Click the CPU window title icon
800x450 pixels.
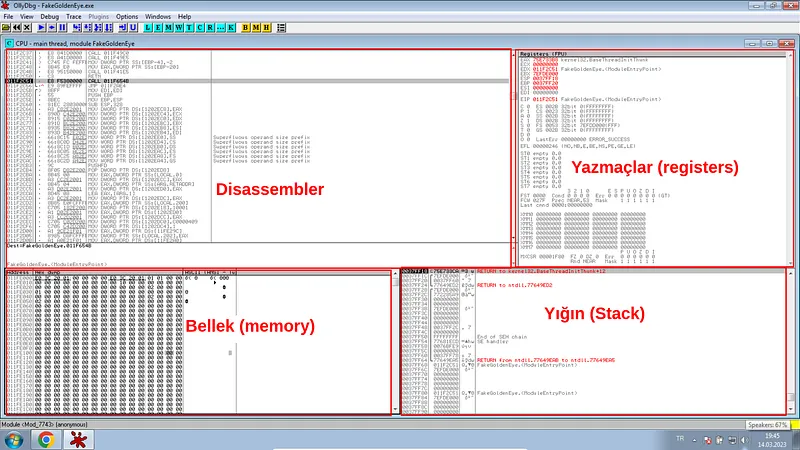coord(9,43)
